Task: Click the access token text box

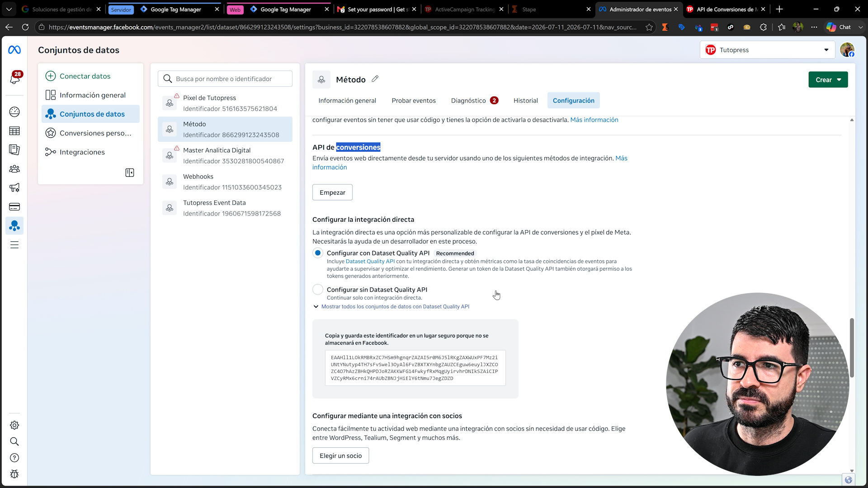Action: pyautogui.click(x=415, y=368)
